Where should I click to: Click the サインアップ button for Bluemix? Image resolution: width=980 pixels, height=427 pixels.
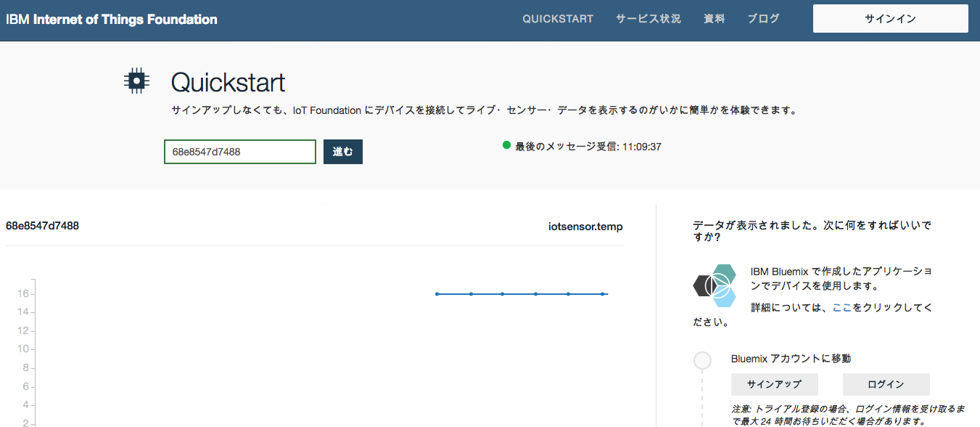774,384
